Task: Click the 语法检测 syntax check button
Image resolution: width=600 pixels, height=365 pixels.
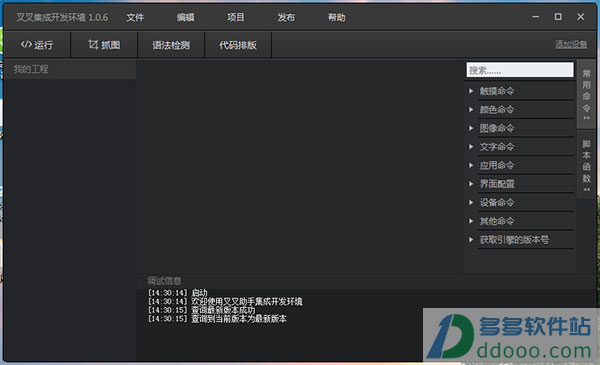Action: pyautogui.click(x=171, y=45)
